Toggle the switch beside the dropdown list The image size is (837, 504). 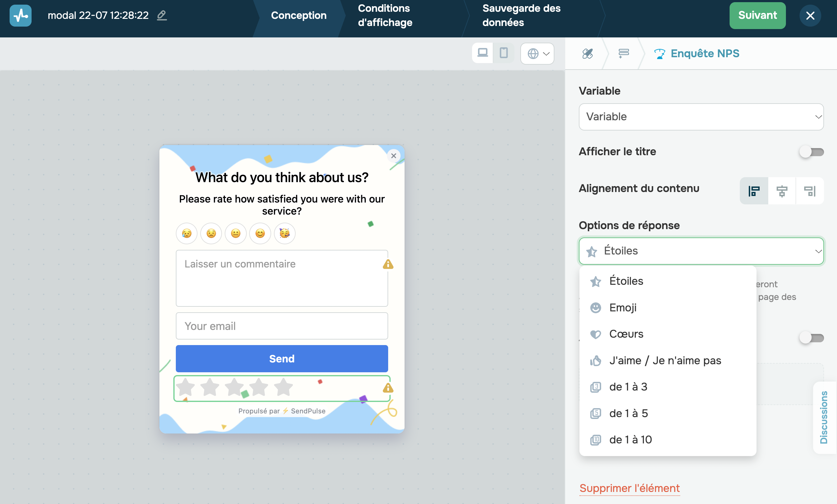(x=811, y=338)
